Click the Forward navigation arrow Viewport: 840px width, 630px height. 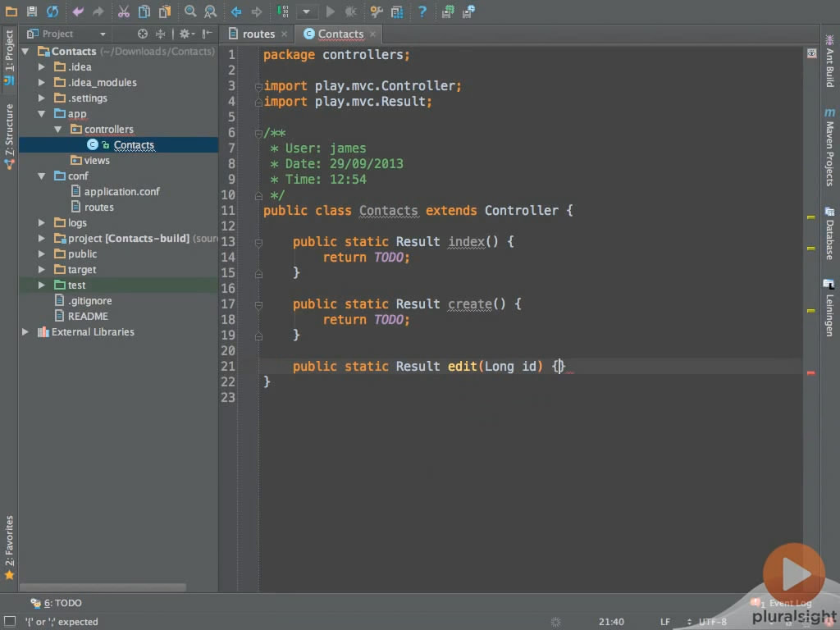(257, 11)
